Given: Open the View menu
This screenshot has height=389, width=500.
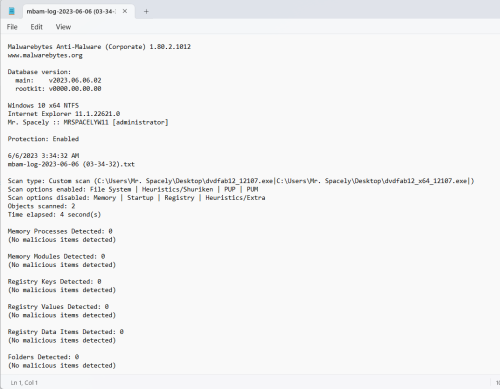Looking at the screenshot, I should pos(63,27).
